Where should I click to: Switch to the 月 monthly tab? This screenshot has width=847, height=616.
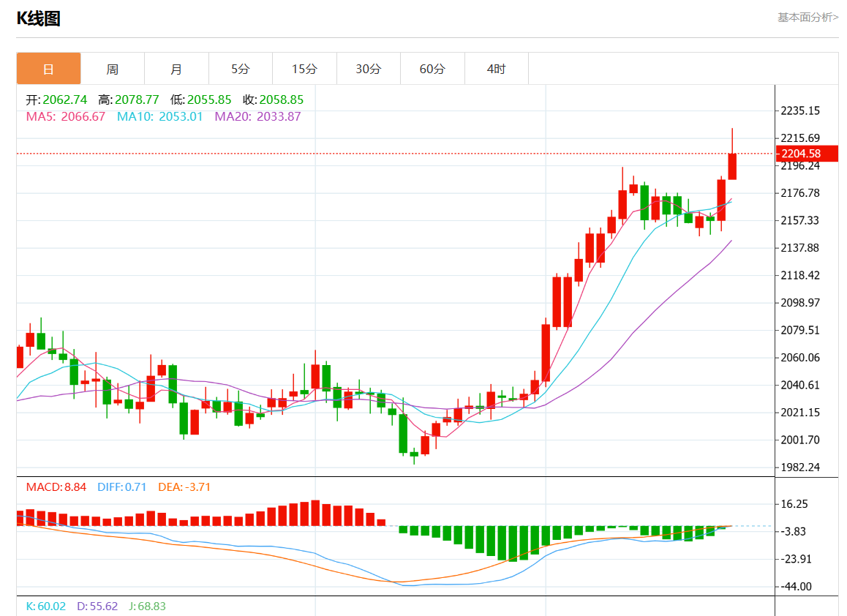(176, 70)
